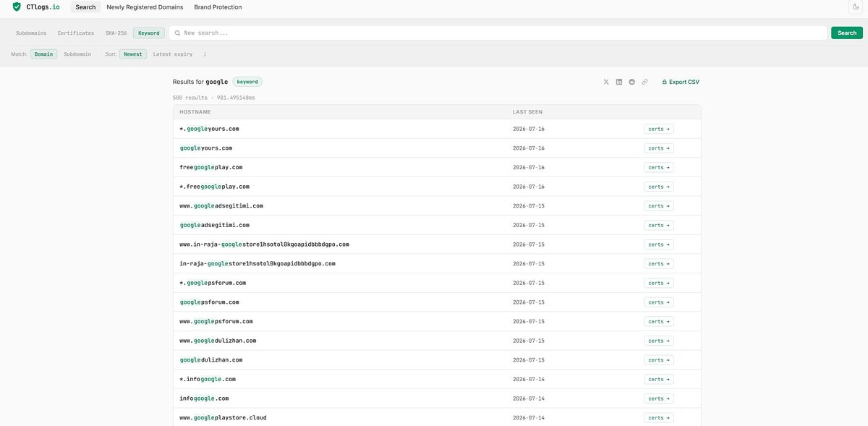This screenshot has height=426, width=868.
Task: Open Newly Registered Domains page
Action: (145, 7)
